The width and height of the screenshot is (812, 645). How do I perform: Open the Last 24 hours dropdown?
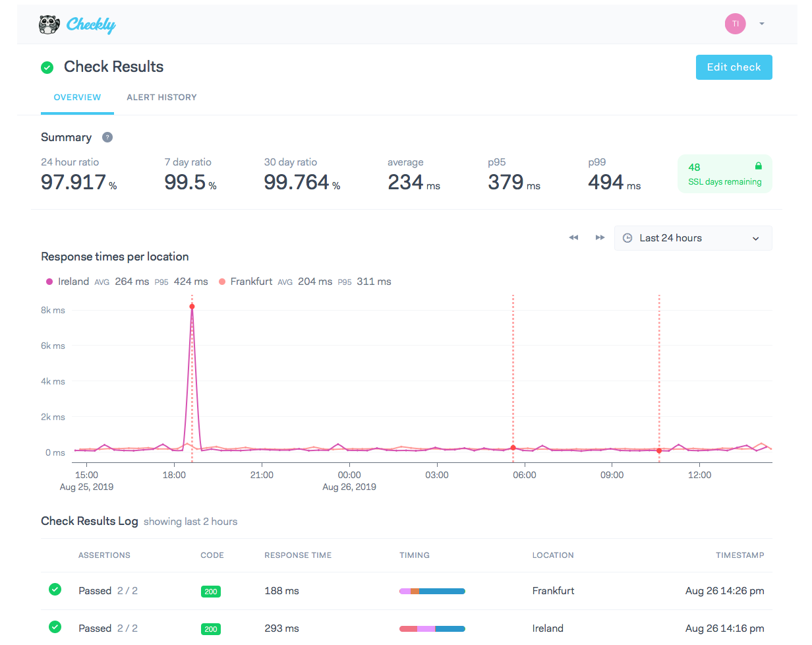coord(693,238)
